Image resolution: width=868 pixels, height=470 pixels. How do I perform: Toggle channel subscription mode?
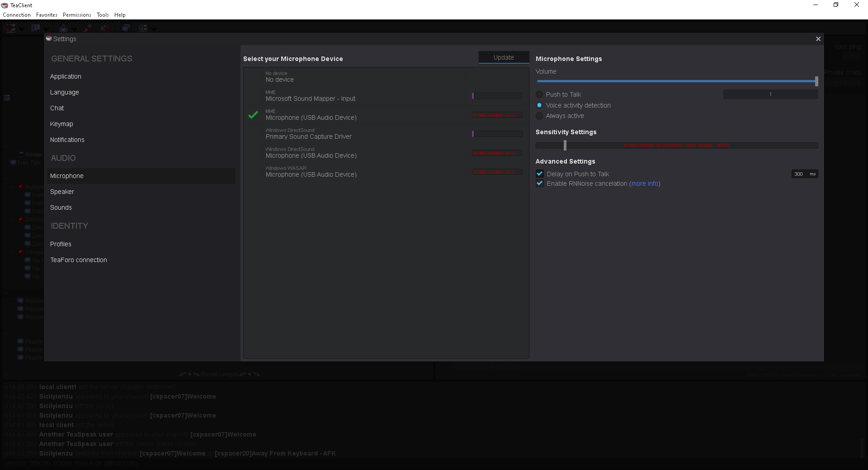tap(127, 28)
